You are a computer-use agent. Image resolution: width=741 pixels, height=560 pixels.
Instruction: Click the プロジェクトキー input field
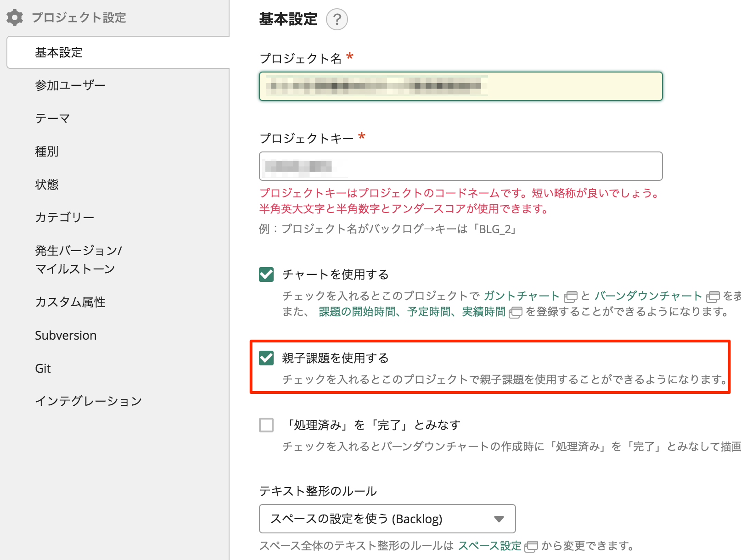[x=461, y=166]
